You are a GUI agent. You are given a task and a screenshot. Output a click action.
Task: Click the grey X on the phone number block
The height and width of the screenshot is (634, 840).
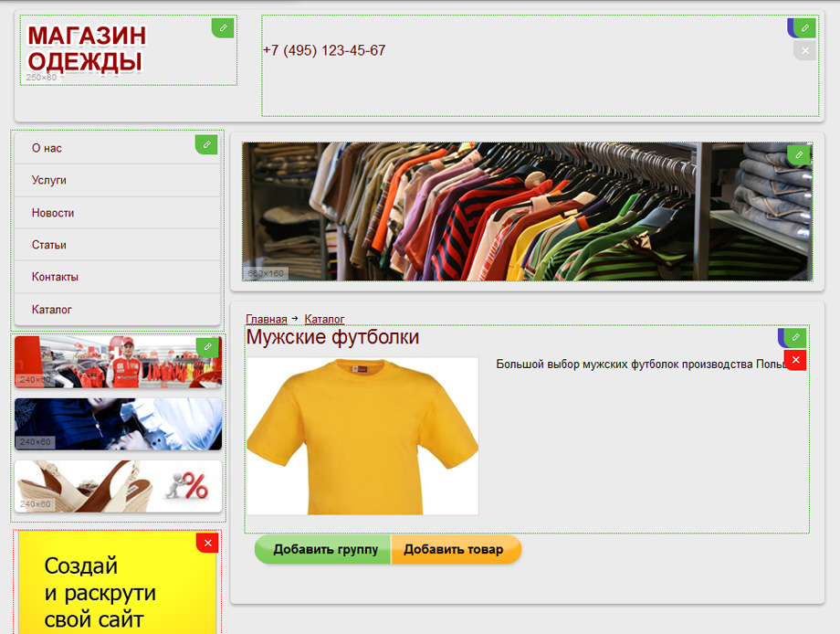pos(804,51)
